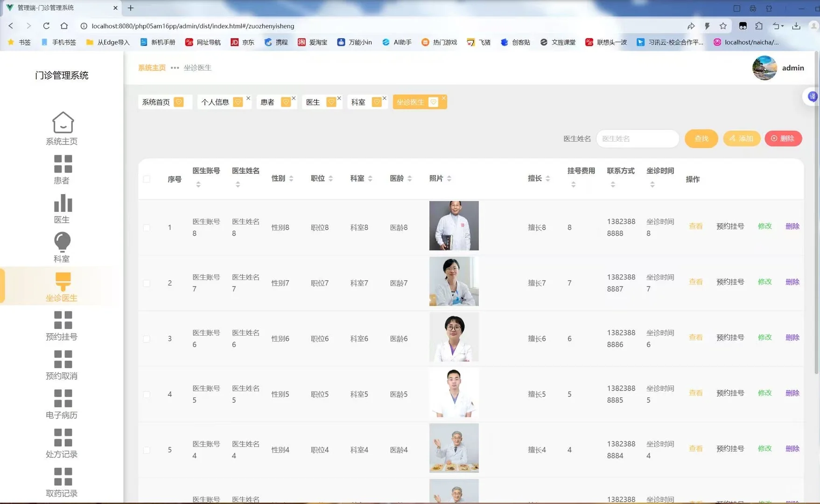Screen dimensions: 820x504
Task: Click the browser favorites star icon
Action: click(724, 26)
